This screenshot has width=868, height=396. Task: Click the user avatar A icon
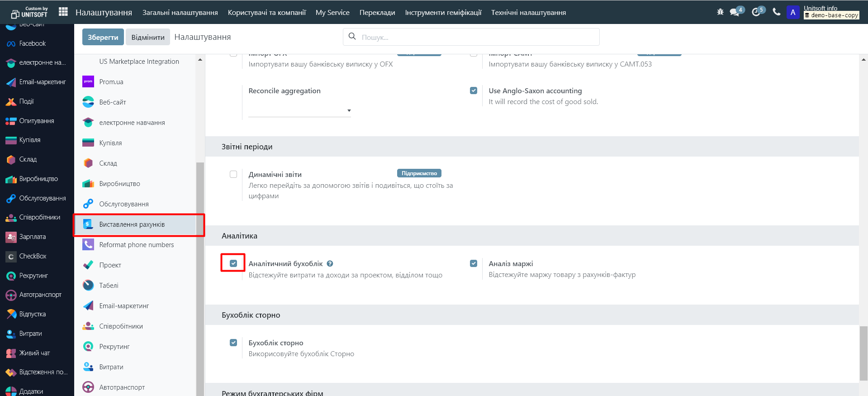point(793,12)
